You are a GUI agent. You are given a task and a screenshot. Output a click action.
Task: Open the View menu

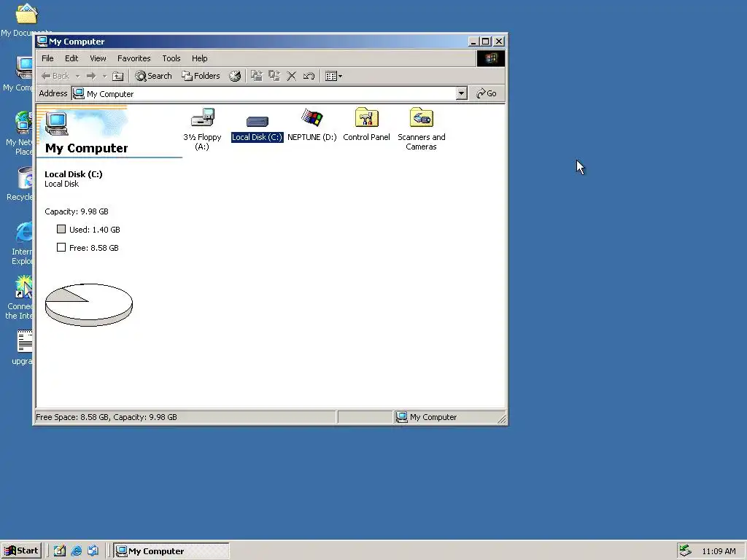click(x=98, y=58)
